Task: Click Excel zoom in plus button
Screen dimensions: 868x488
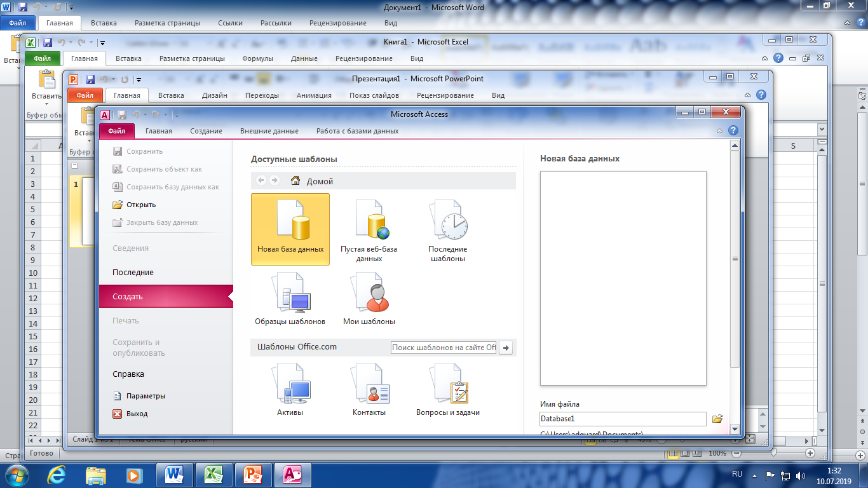Action: click(x=810, y=453)
